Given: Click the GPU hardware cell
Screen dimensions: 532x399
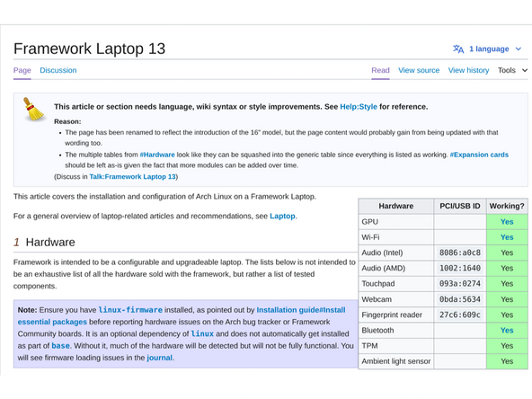Looking at the screenshot, I should (x=396, y=222).
